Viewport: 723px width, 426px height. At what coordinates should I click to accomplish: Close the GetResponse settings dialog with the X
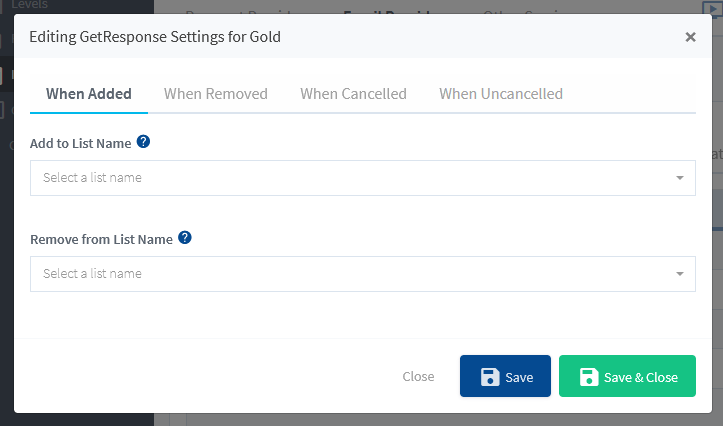690,37
